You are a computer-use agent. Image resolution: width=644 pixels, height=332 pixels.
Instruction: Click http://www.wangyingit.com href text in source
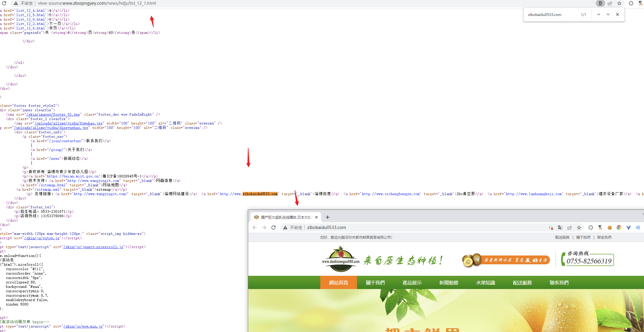click(x=93, y=181)
